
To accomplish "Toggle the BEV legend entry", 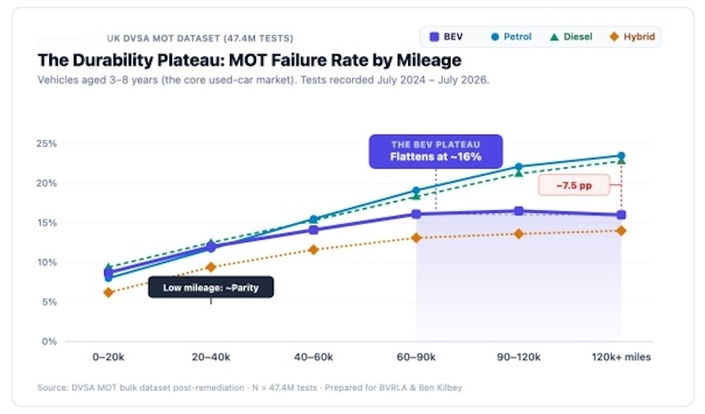I will pos(446,37).
